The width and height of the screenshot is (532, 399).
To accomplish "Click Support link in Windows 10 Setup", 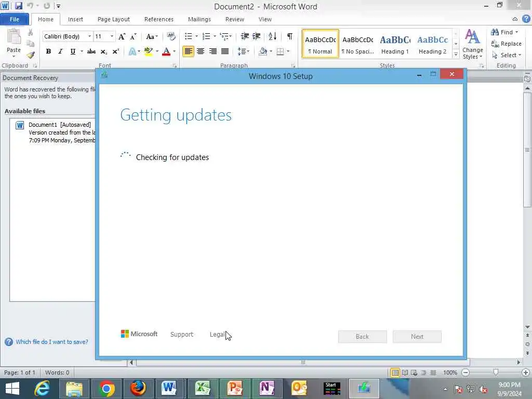I will (182, 334).
